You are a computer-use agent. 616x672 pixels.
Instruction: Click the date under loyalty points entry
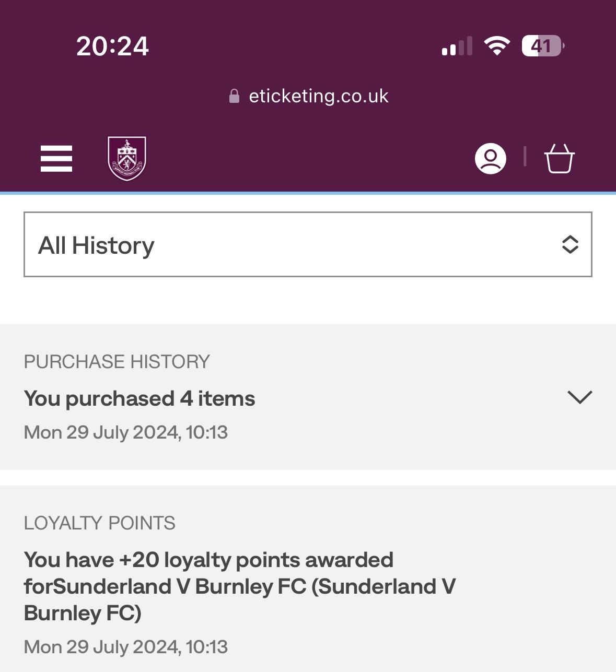(126, 647)
